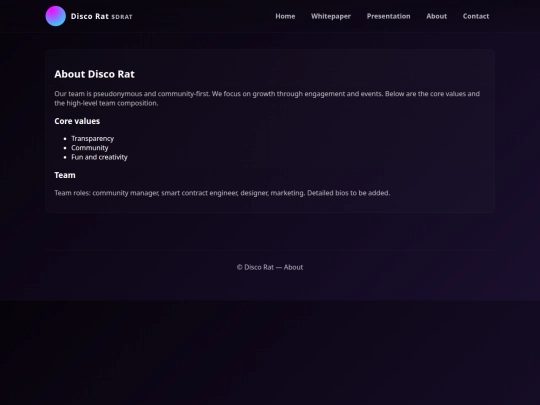The image size is (540, 405).
Task: Click the $DRAT ticker label
Action: point(122,17)
